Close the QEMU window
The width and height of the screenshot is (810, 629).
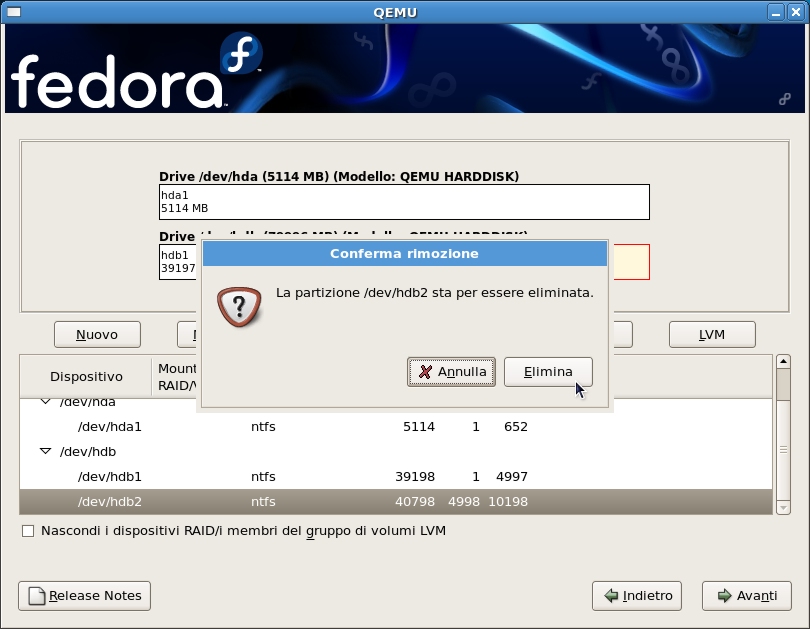pos(796,12)
